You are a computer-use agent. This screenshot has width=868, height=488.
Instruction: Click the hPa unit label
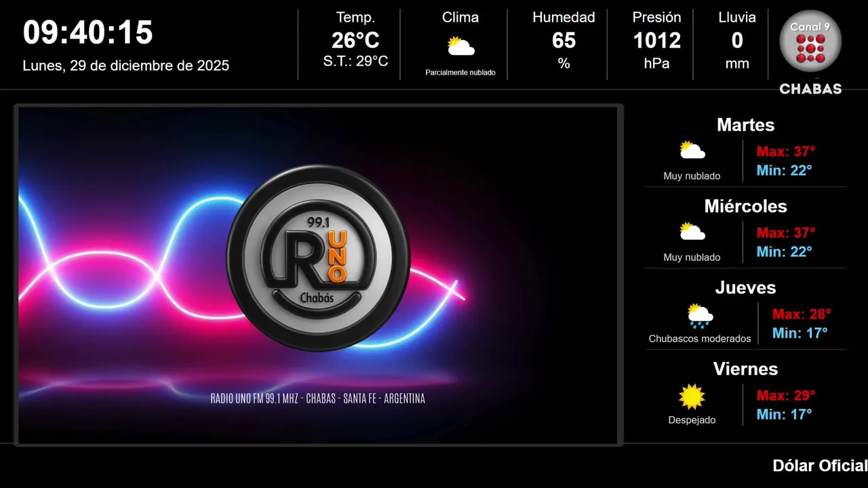point(656,64)
